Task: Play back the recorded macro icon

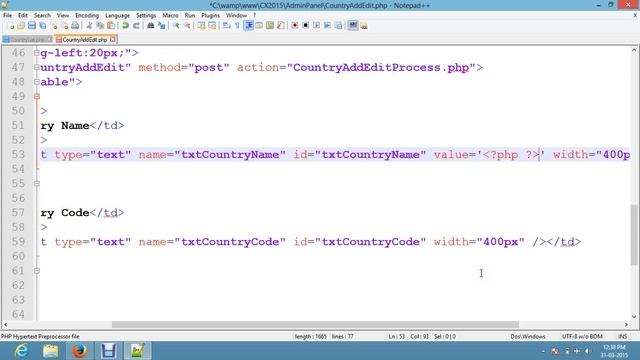Action: (x=316, y=26)
